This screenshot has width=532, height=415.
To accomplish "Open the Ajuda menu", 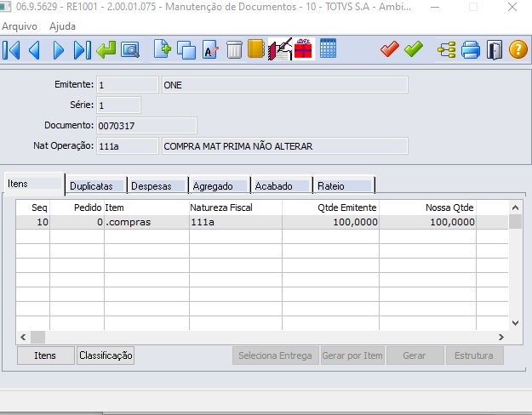I will click(62, 26).
